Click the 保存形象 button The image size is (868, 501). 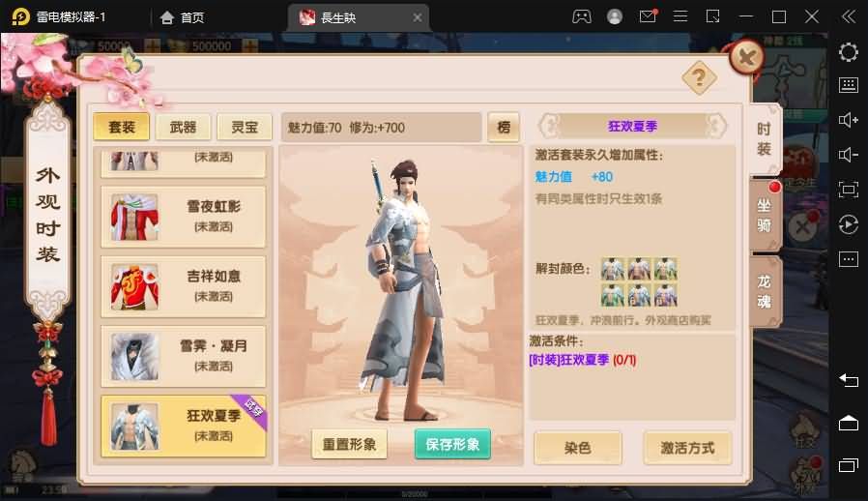pos(452,444)
